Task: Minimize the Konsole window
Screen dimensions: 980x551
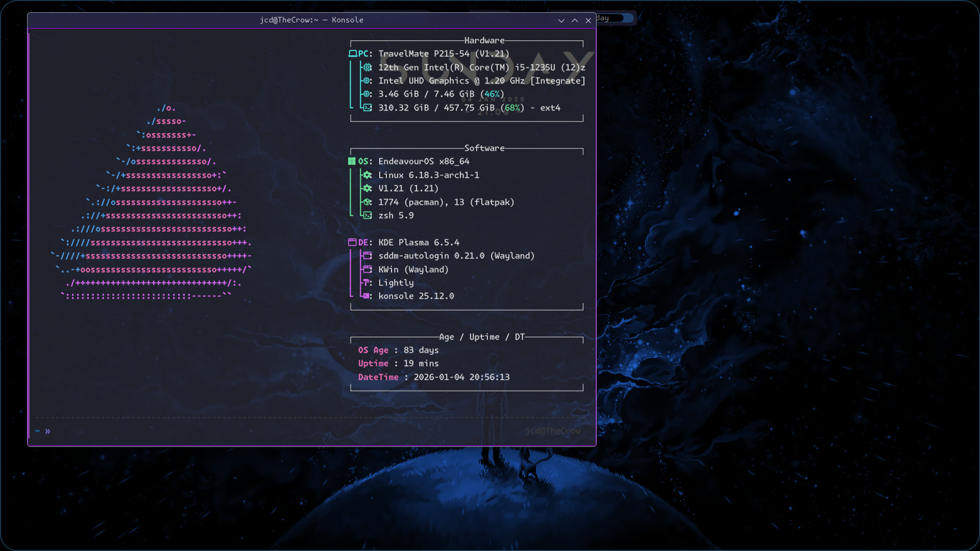Action: point(561,20)
